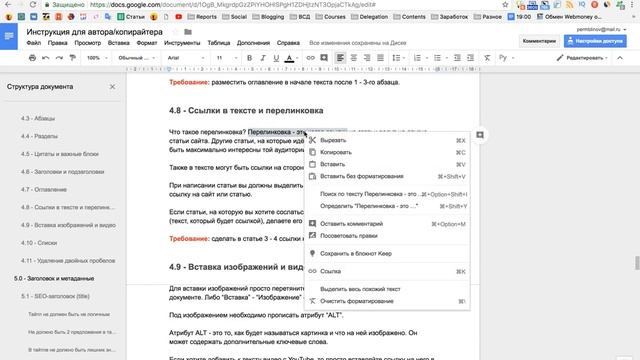
Task: Align text center
Action: (353, 58)
